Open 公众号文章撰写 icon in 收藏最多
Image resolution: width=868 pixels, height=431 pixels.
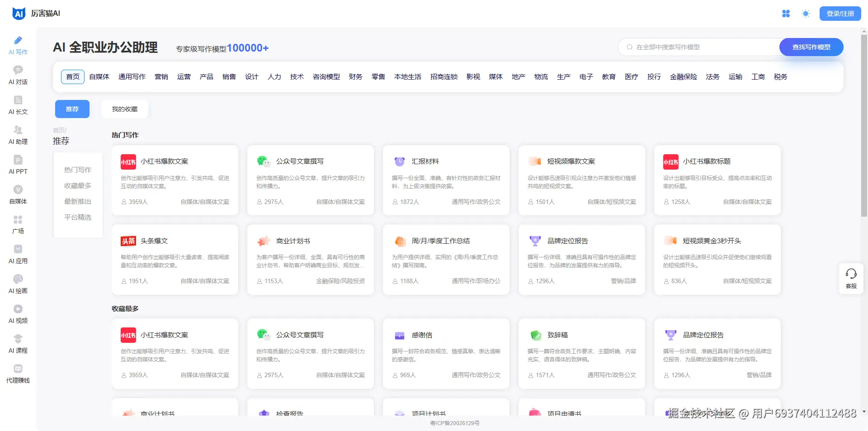pos(264,335)
